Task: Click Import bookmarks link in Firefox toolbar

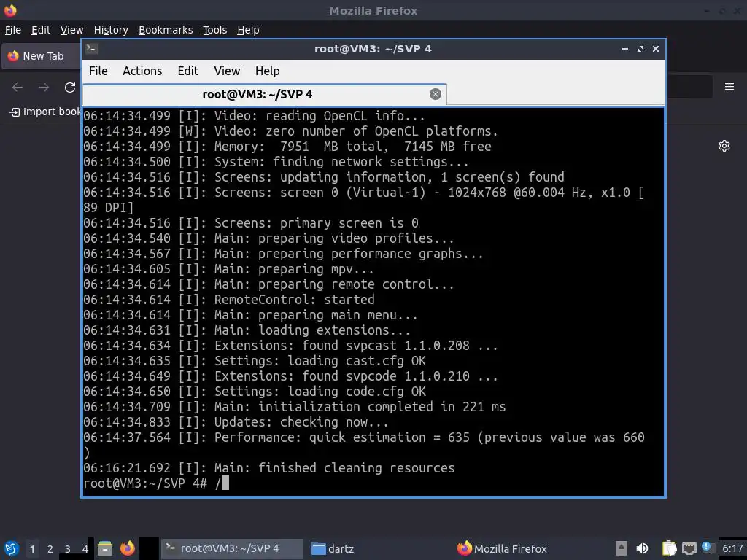Action: (x=45, y=112)
